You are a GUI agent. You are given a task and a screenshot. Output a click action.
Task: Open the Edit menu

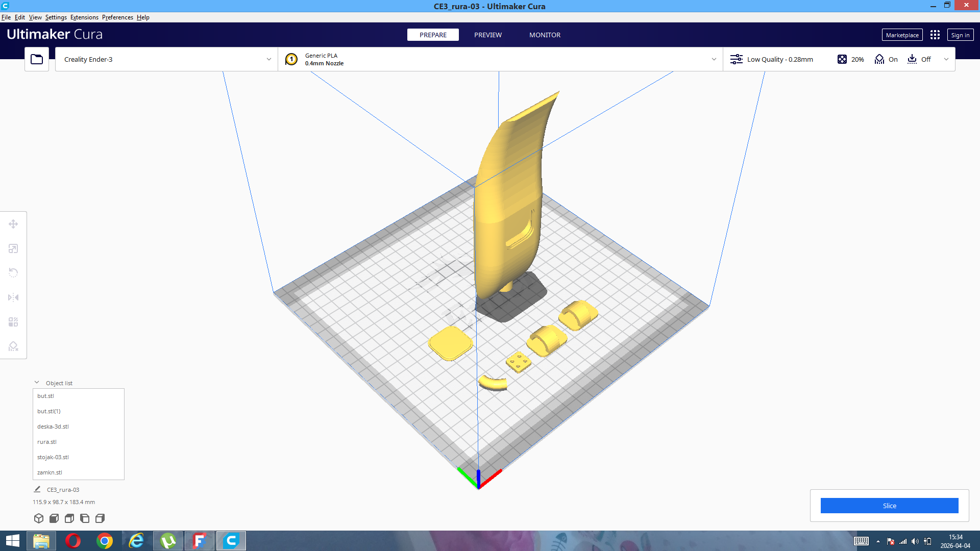(x=20, y=17)
